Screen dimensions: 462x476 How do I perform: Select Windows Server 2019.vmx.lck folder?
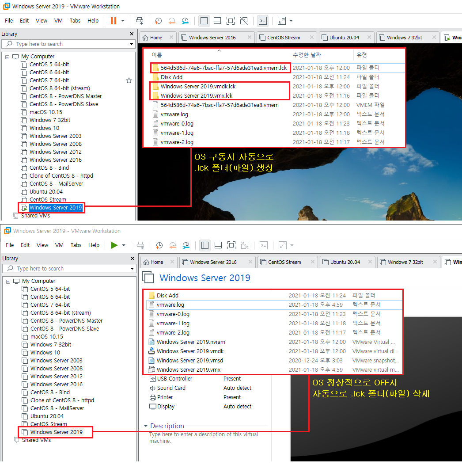[197, 95]
